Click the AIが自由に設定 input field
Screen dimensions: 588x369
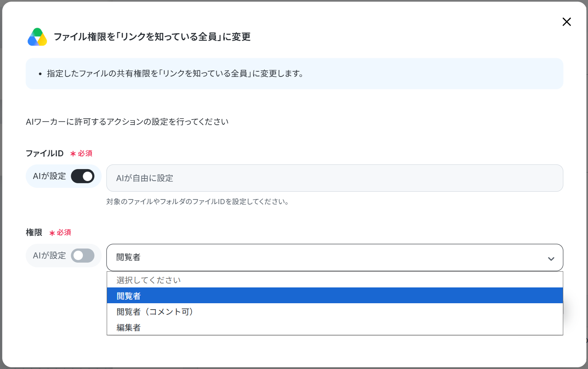point(335,178)
